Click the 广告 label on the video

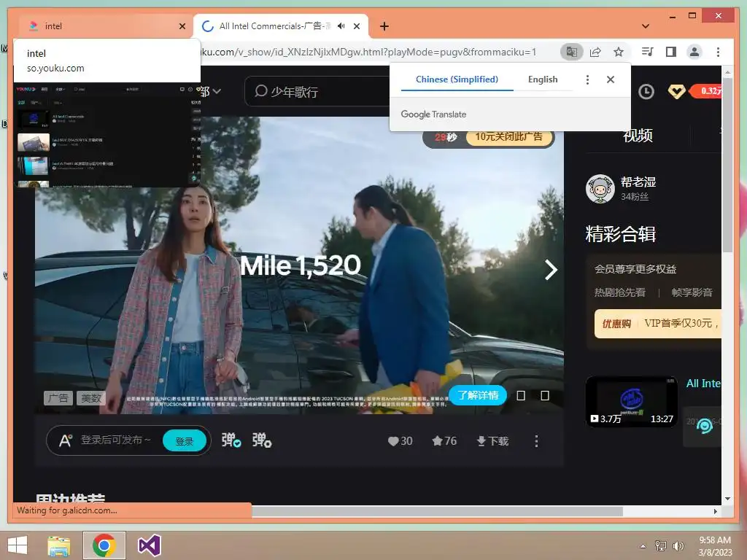[x=58, y=398]
